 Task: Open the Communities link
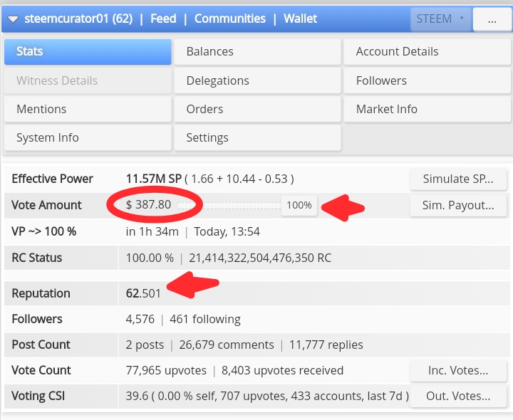230,19
